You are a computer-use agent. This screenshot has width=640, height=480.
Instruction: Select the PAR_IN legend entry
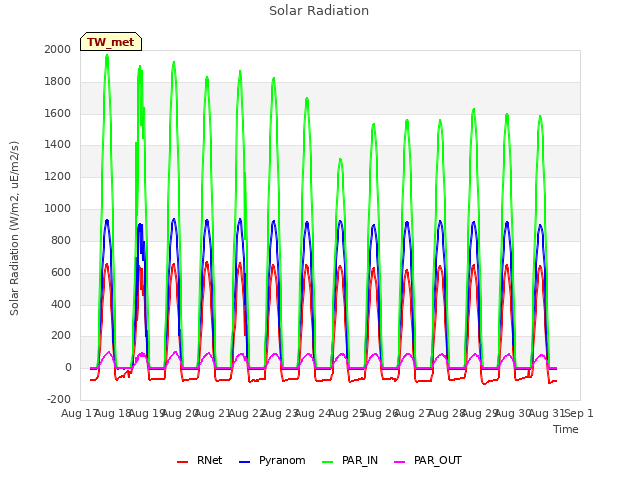[350, 460]
